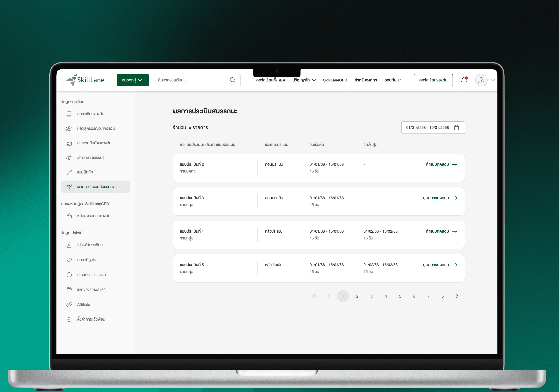Click the heart icon for คอร์สที่ถูกใจ
Image resolution: width=559 pixels, height=392 pixels.
pyautogui.click(x=69, y=260)
